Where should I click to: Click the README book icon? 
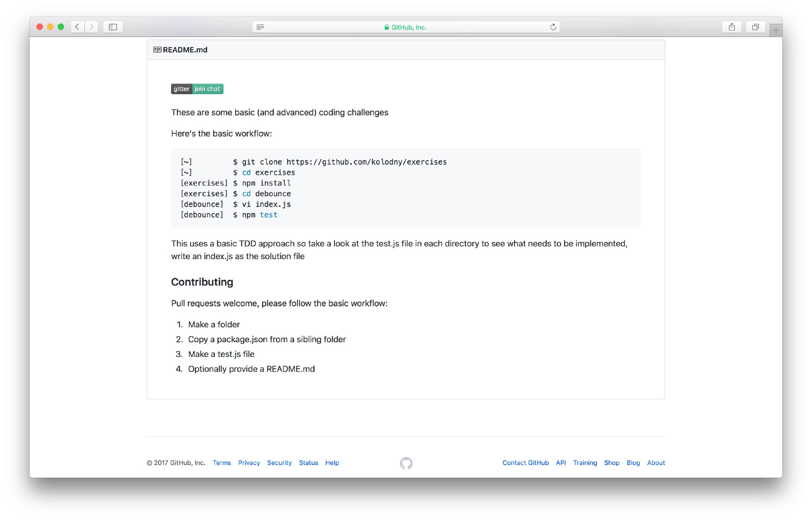157,49
